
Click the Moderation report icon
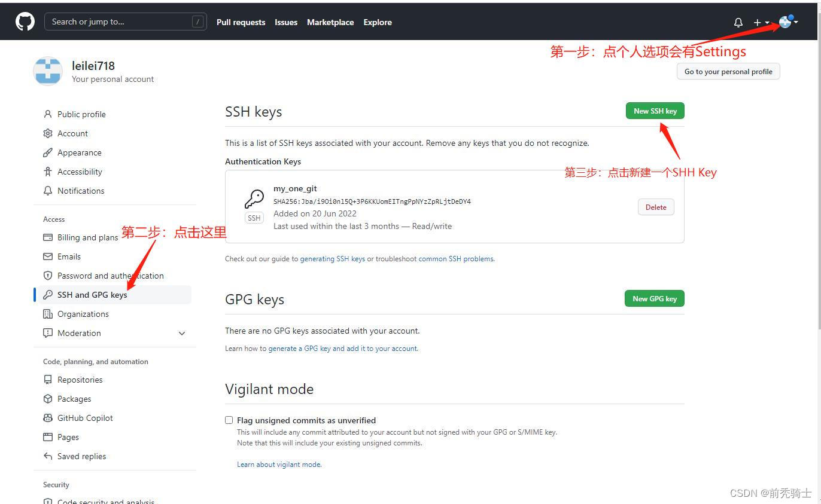(48, 333)
